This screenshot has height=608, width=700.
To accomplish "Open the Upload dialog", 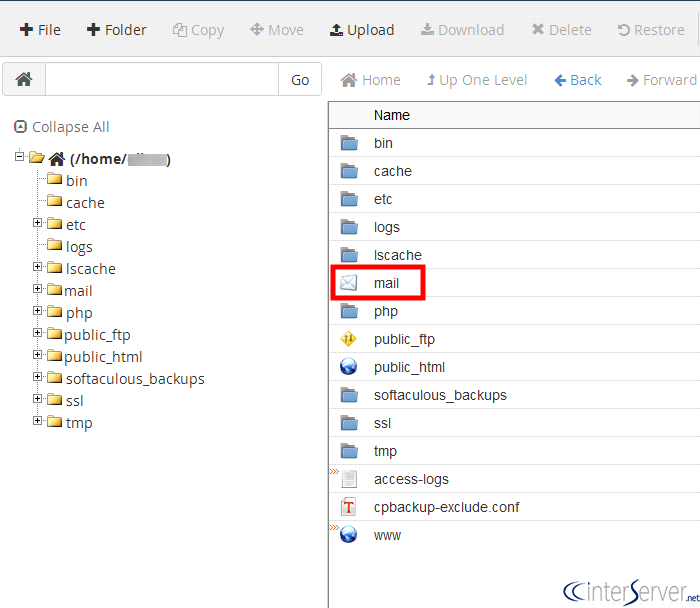I will [x=362, y=30].
